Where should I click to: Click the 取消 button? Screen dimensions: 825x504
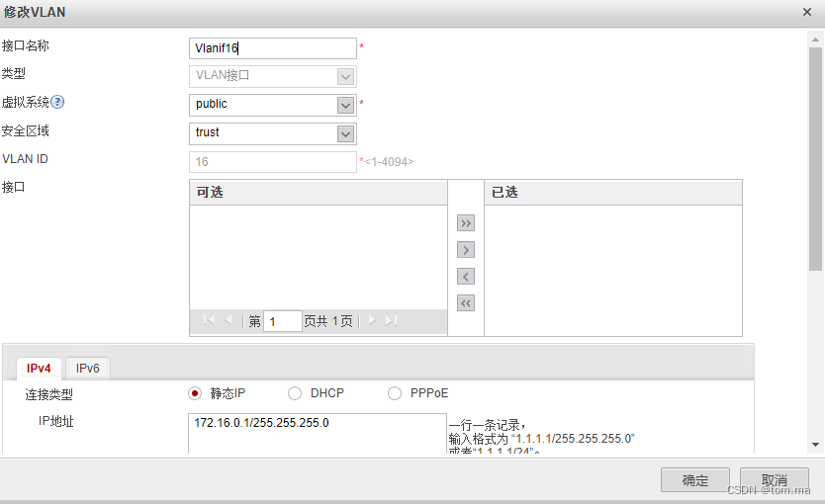click(x=774, y=480)
